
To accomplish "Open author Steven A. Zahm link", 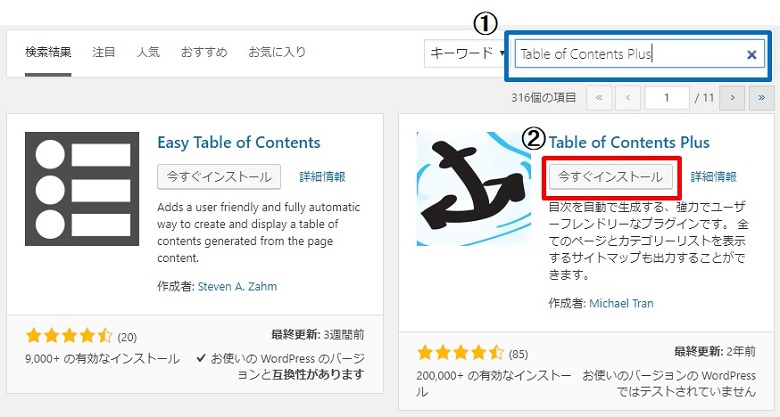I will pos(236,286).
